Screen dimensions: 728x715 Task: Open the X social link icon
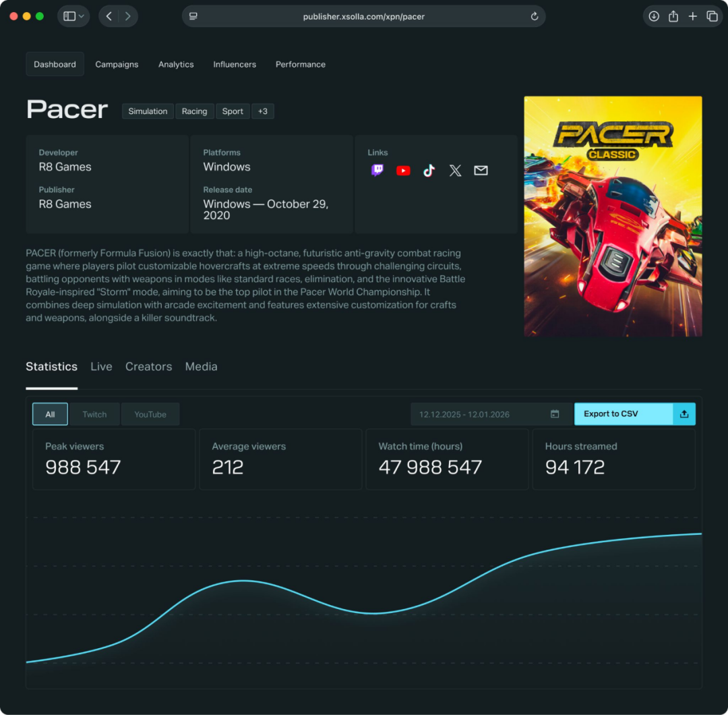[455, 171]
